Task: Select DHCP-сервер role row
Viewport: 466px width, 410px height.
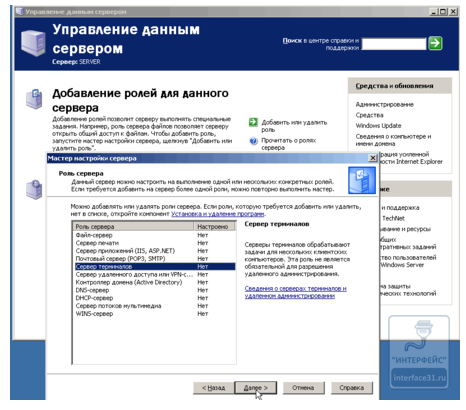Action: (155, 298)
